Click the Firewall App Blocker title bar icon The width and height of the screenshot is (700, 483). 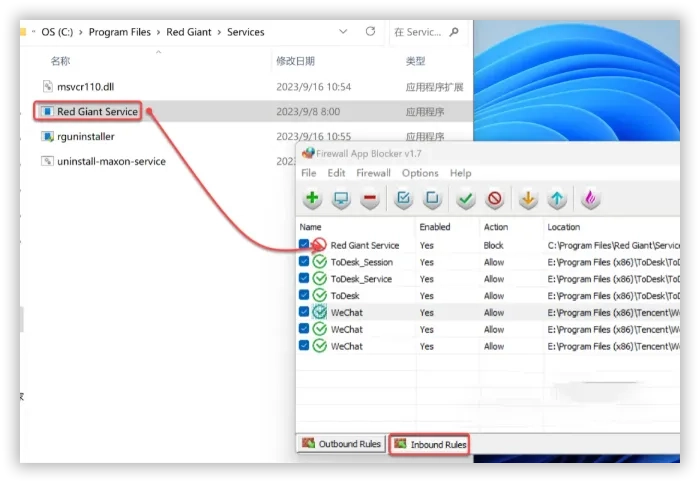pos(308,153)
